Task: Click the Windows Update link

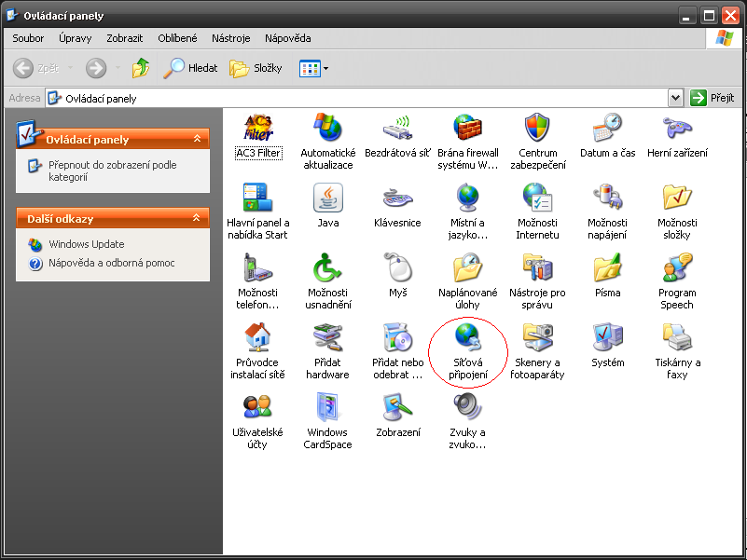Action: 87,244
